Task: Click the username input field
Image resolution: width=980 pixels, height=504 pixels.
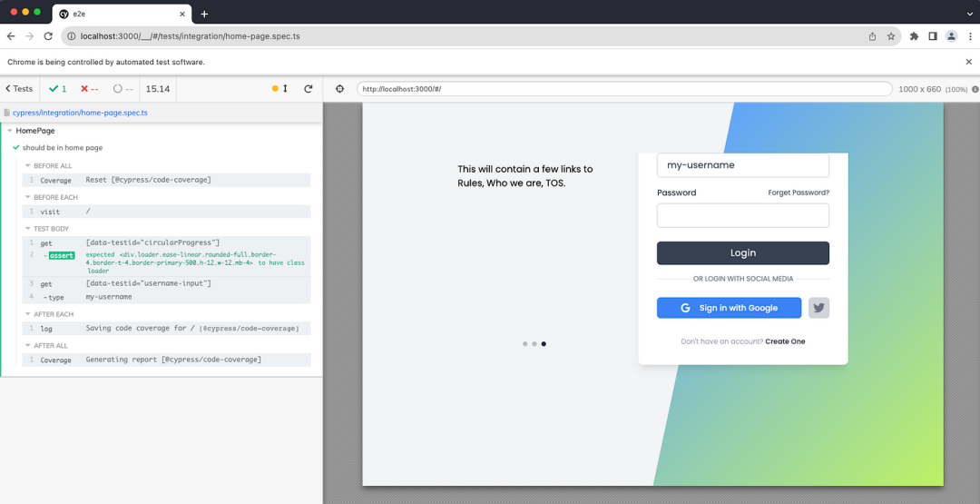Action: (x=742, y=165)
